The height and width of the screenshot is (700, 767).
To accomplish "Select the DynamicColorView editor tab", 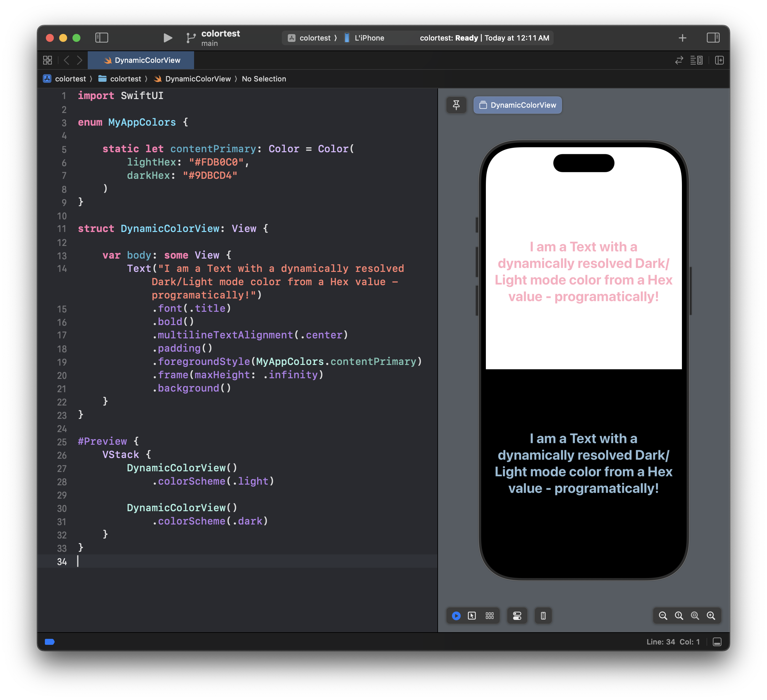I will [141, 60].
